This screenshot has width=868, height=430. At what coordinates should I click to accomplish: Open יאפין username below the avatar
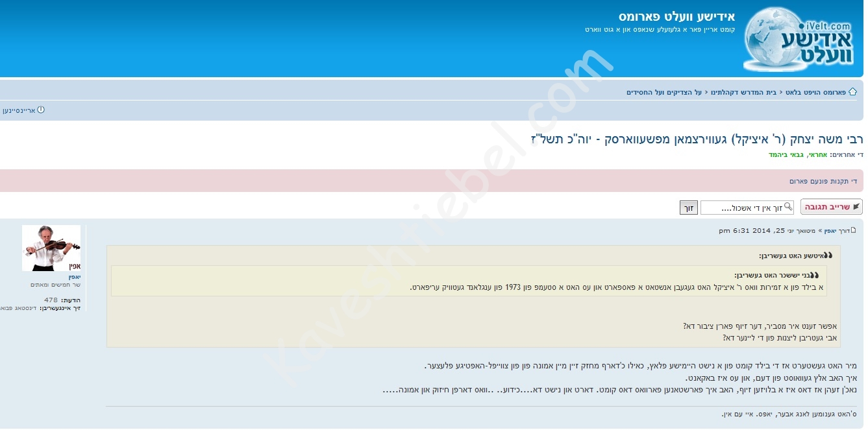tap(75, 276)
